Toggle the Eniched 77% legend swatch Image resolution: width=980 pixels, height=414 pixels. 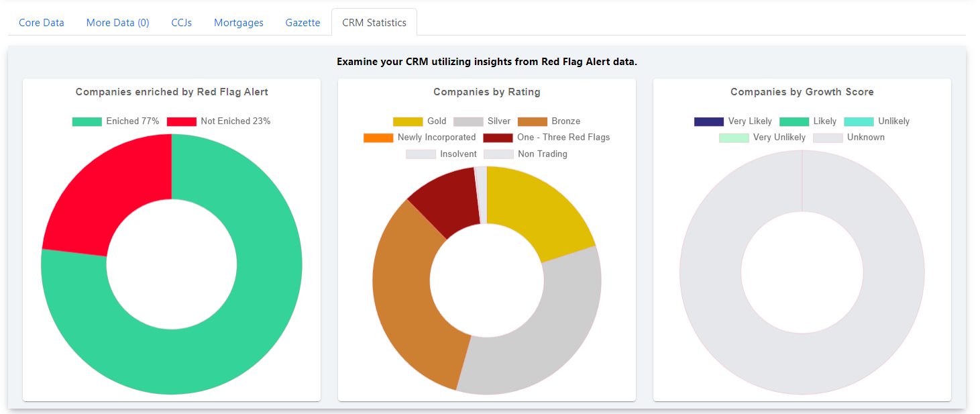click(x=87, y=121)
